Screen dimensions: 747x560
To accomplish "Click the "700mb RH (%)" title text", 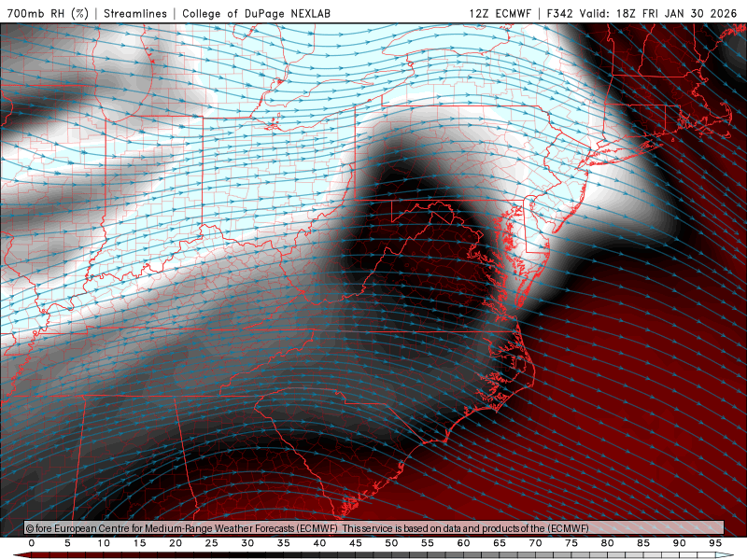I will [48, 13].
